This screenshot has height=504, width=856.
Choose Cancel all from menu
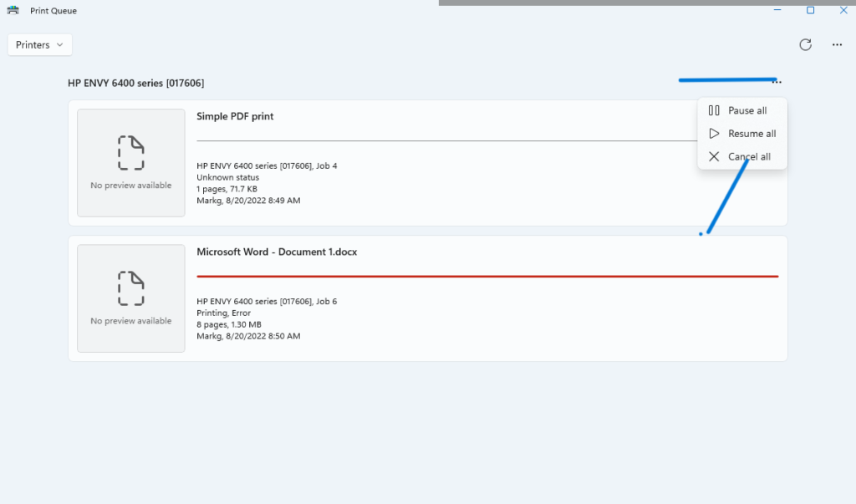coord(742,156)
